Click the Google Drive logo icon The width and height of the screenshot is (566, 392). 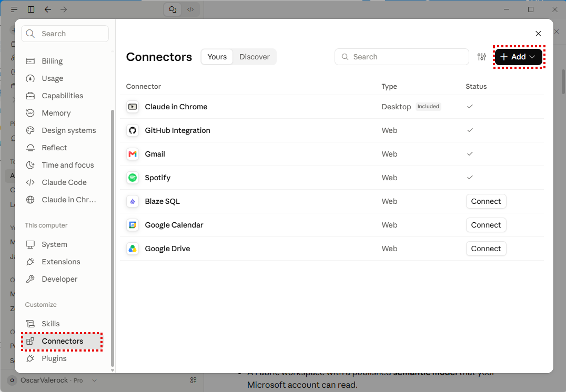click(133, 249)
